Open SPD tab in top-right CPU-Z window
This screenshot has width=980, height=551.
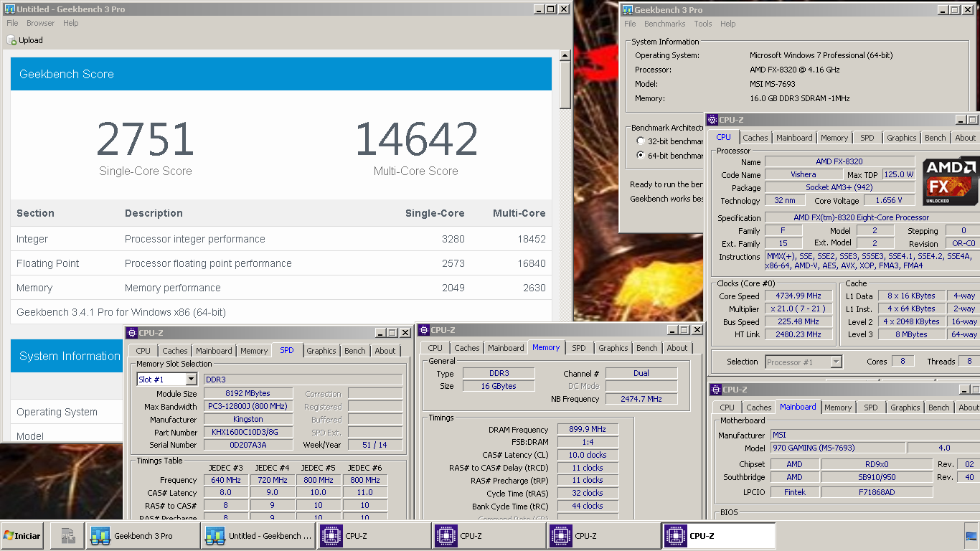point(867,138)
